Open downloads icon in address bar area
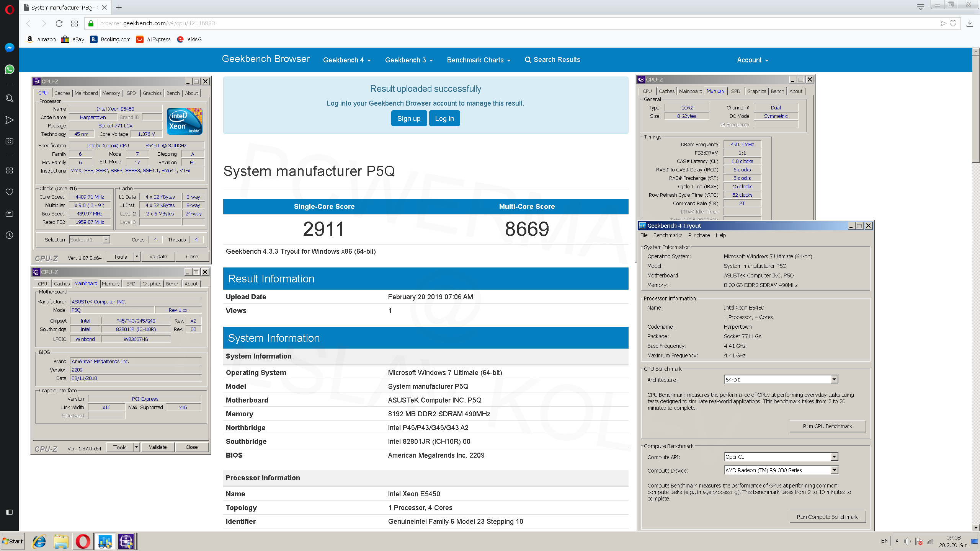 970,23
